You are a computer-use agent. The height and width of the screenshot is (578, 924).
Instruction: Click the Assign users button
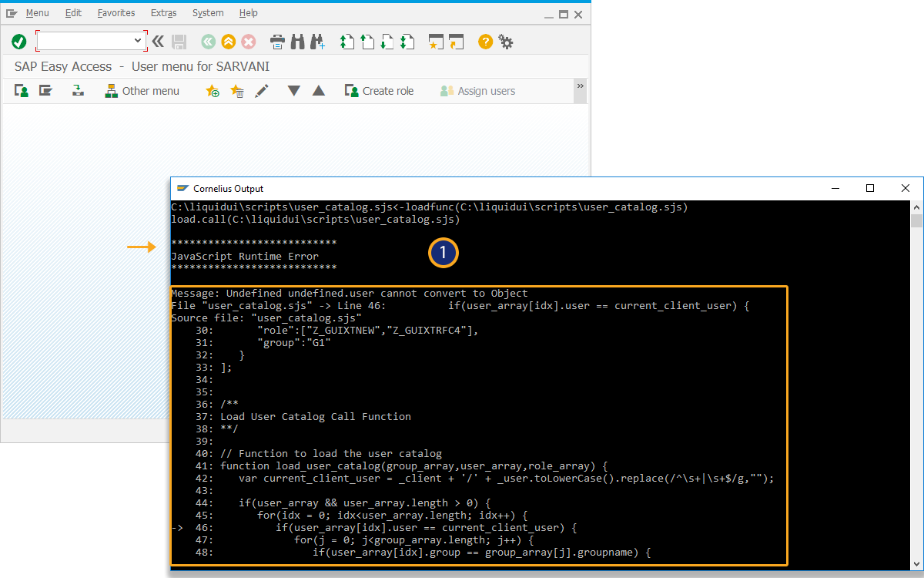477,91
